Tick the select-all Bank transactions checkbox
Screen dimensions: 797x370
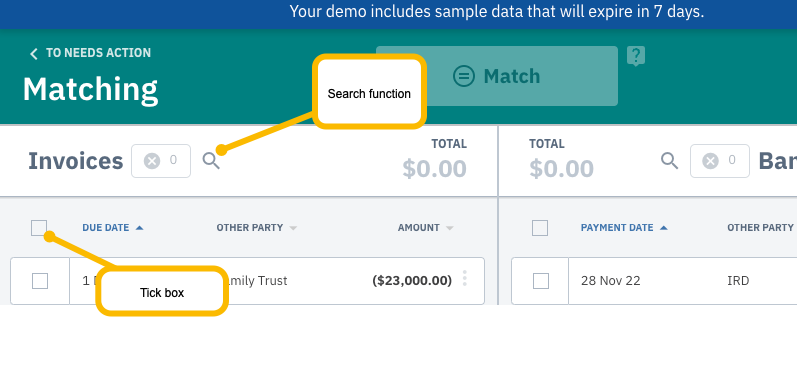(x=540, y=228)
